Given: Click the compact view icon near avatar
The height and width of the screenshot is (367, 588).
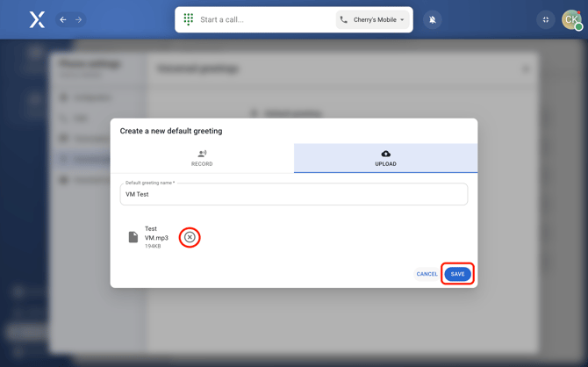Looking at the screenshot, I should [x=546, y=19].
